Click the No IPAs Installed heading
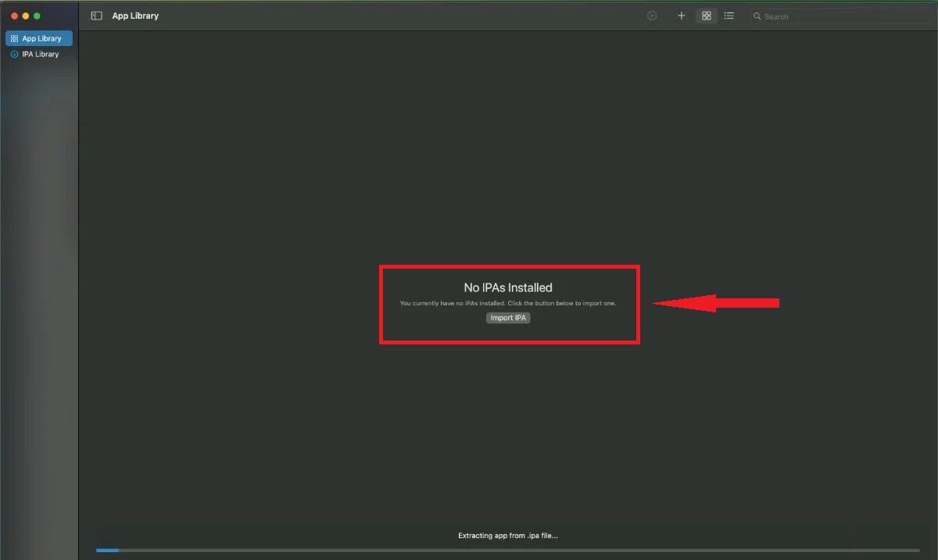The image size is (938, 560). (x=508, y=287)
